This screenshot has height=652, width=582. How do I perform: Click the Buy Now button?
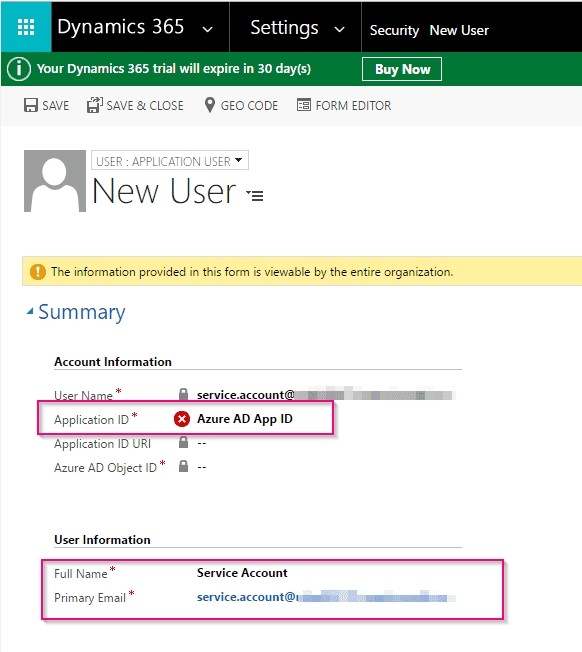point(402,69)
